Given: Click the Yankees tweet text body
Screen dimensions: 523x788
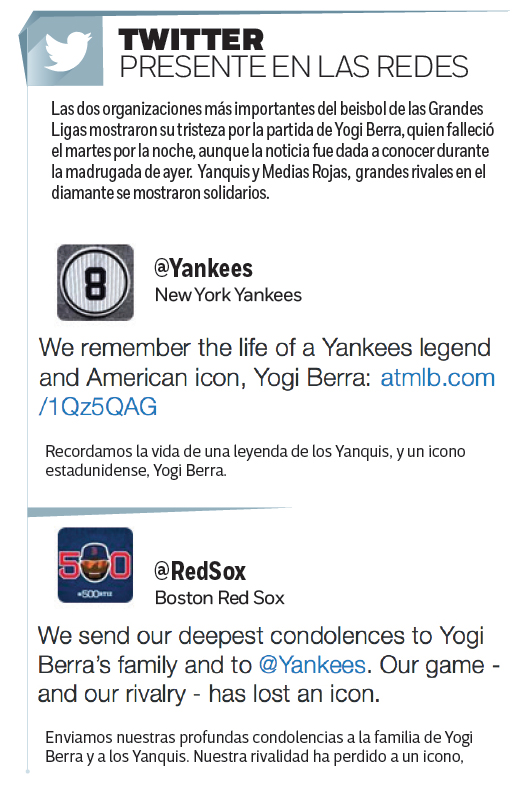Looking at the screenshot, I should click(267, 377).
